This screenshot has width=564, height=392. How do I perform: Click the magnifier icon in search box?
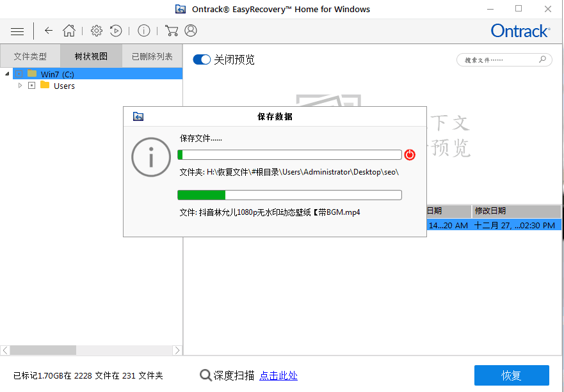click(x=542, y=59)
